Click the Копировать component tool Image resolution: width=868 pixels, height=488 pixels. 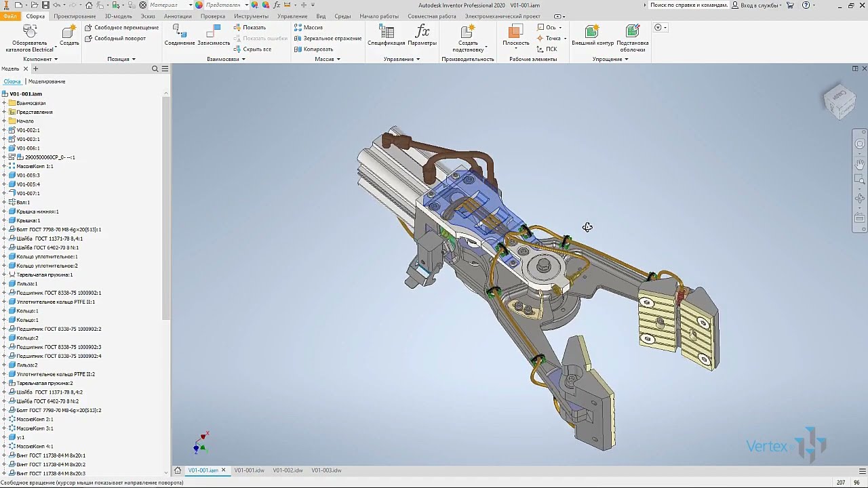(x=313, y=49)
